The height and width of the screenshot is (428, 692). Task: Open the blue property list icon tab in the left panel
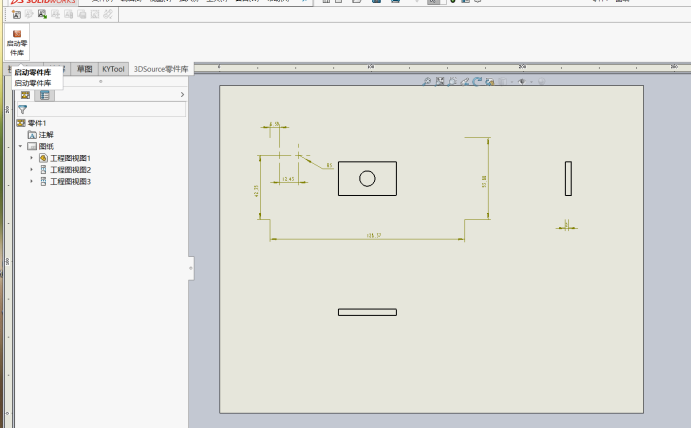[x=45, y=95]
